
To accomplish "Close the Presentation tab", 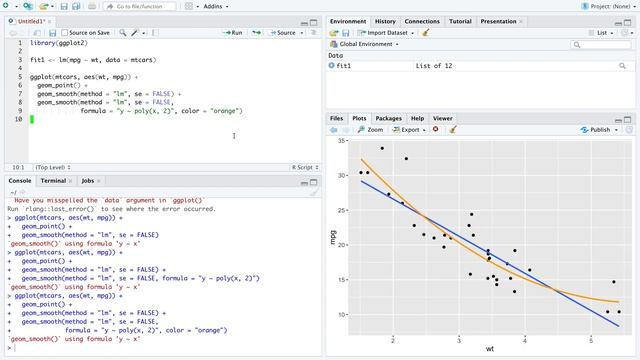I will coord(521,21).
